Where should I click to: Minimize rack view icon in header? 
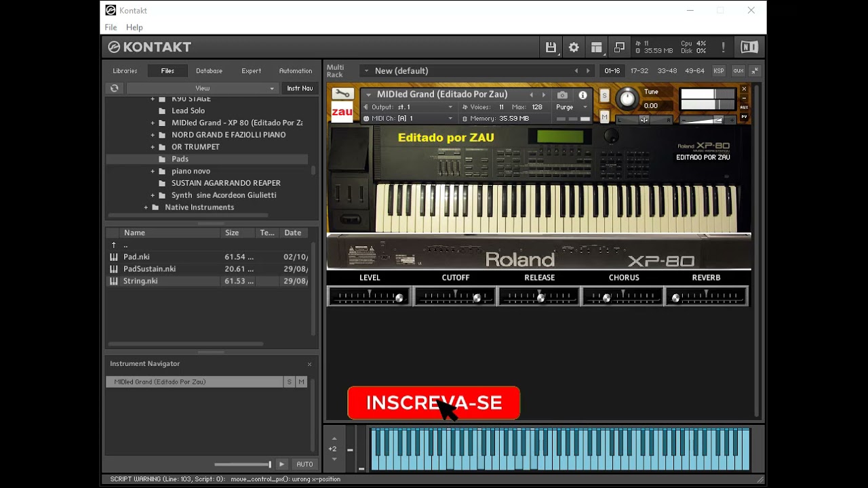[x=619, y=47]
